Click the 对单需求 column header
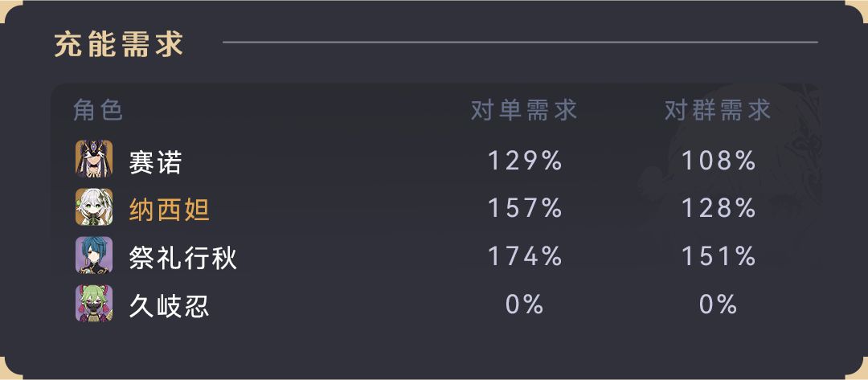Screen dimensions: 868x380 pos(524,111)
